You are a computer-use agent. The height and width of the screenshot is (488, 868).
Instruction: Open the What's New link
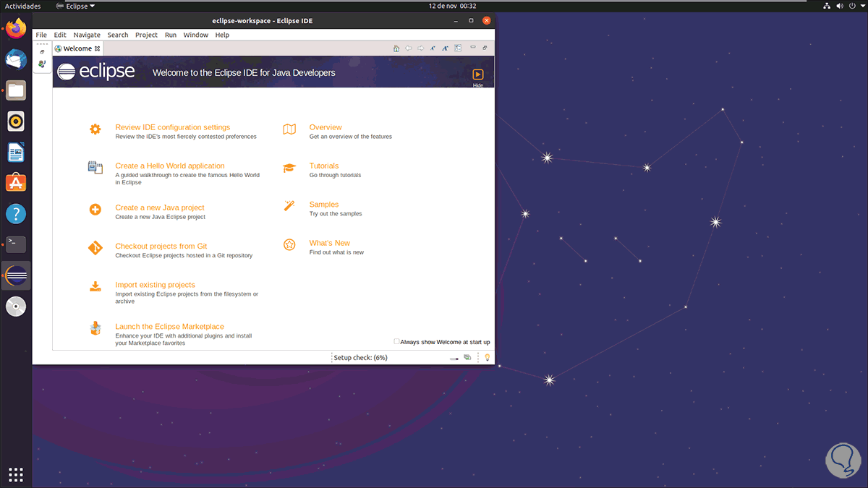(x=330, y=243)
